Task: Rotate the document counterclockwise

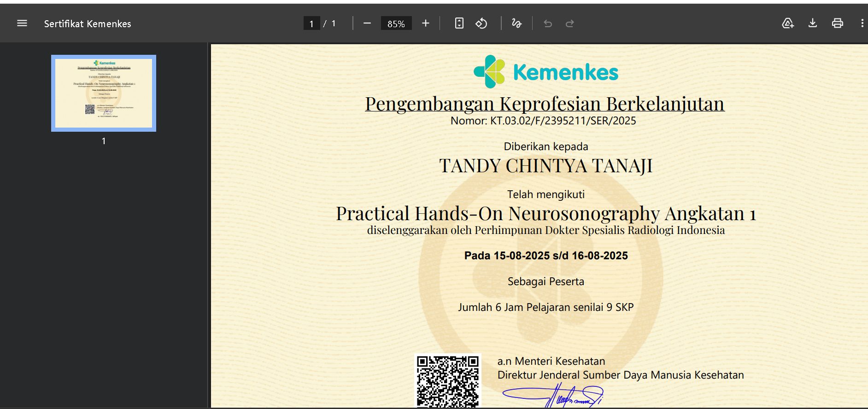Action: [x=481, y=23]
